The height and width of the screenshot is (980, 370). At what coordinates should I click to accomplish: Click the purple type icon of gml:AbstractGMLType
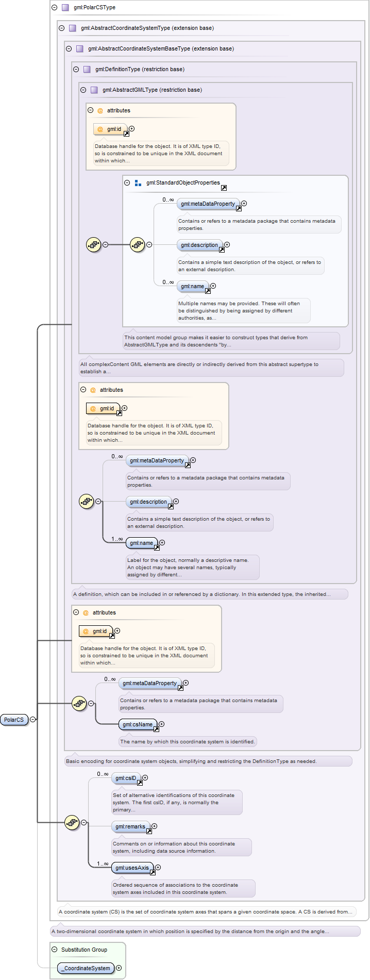point(94,90)
